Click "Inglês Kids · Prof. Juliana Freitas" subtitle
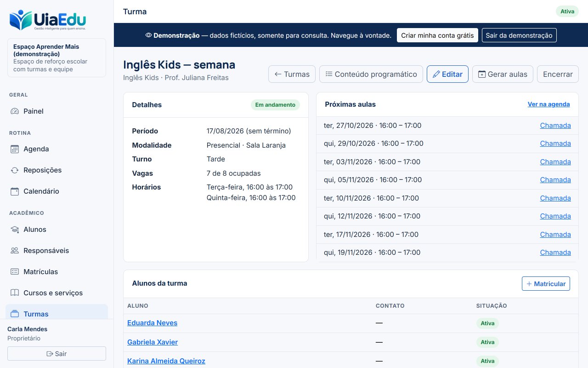 click(x=176, y=78)
